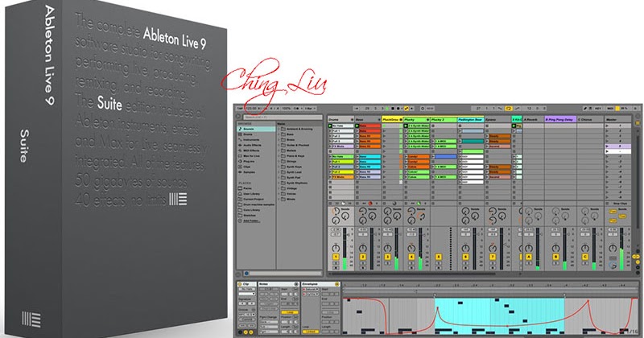This screenshot has height=338, width=644.
Task: Toggle Track Activator 2 for Bass
Action: (363, 257)
